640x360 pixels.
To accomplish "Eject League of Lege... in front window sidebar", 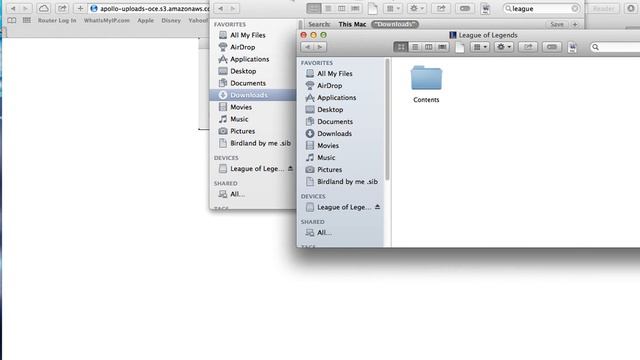I will click(378, 207).
